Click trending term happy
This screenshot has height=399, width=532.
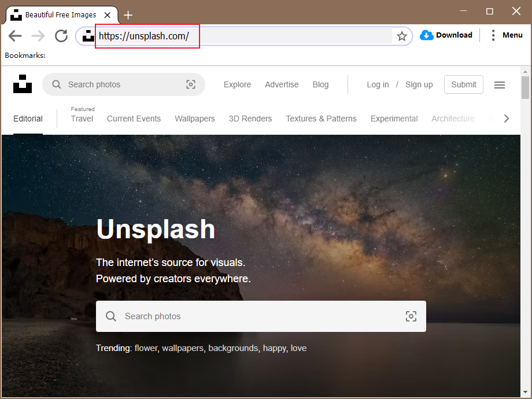(275, 348)
